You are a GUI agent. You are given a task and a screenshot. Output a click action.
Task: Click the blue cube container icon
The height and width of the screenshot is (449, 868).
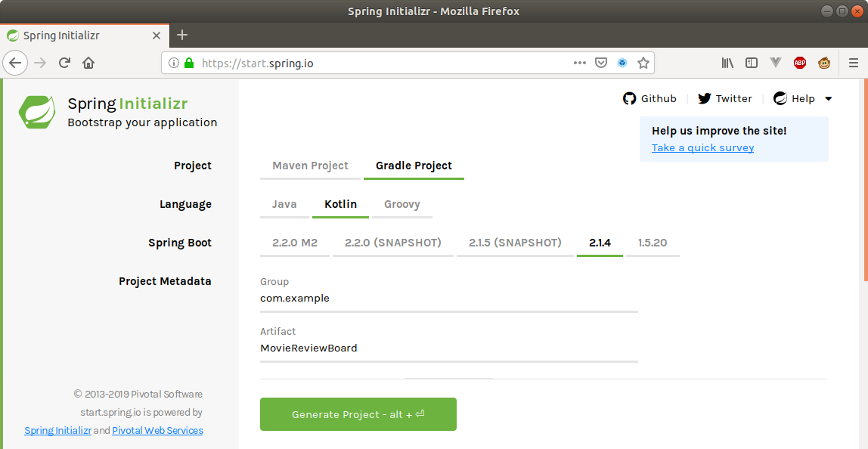622,63
